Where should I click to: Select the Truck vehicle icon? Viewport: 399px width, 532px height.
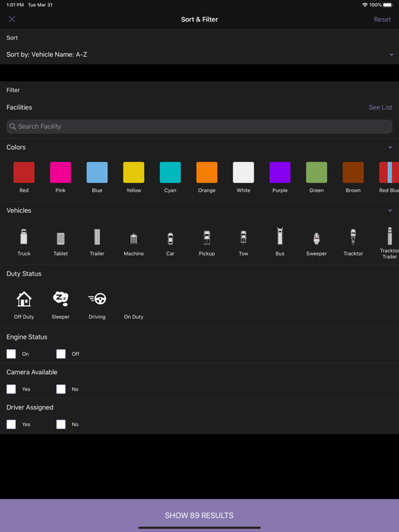(24, 237)
